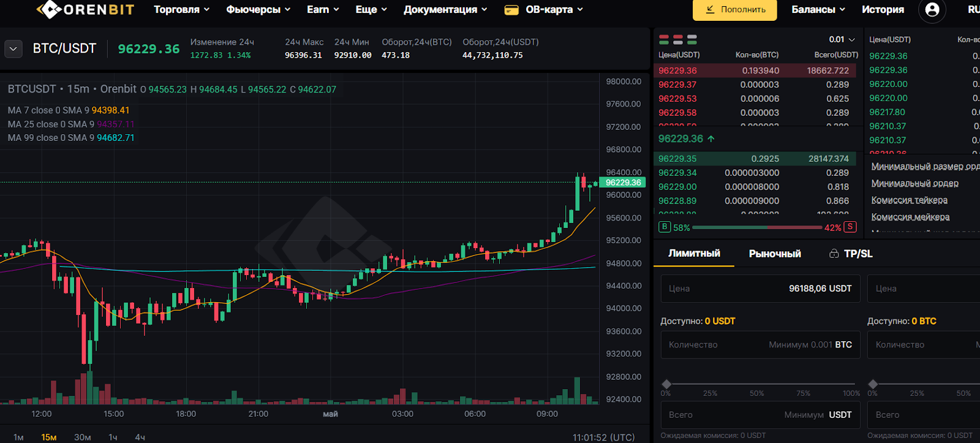Screen dimensions: 980x443
Task: Switch to the TP/SL order tab
Action: click(858, 254)
